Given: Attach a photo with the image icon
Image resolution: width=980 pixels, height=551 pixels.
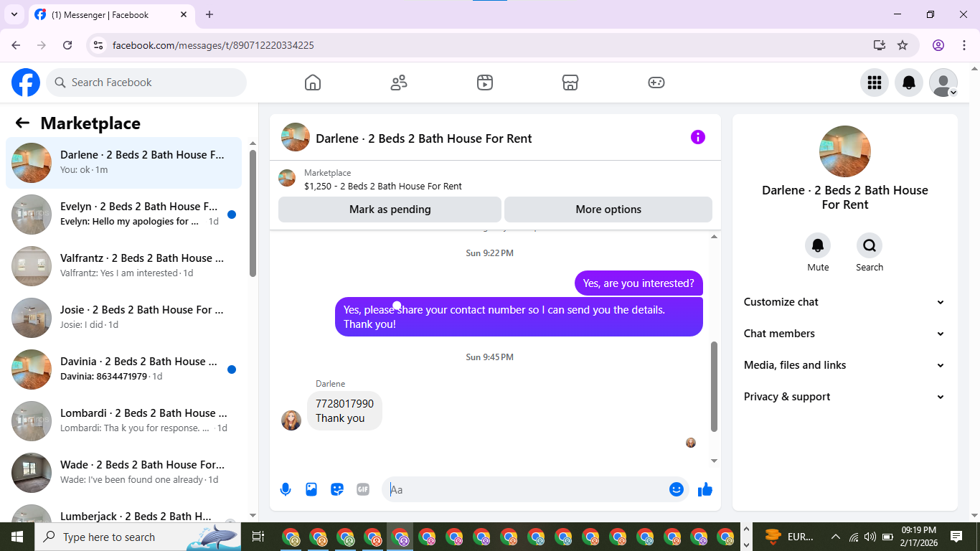Looking at the screenshot, I should [311, 489].
